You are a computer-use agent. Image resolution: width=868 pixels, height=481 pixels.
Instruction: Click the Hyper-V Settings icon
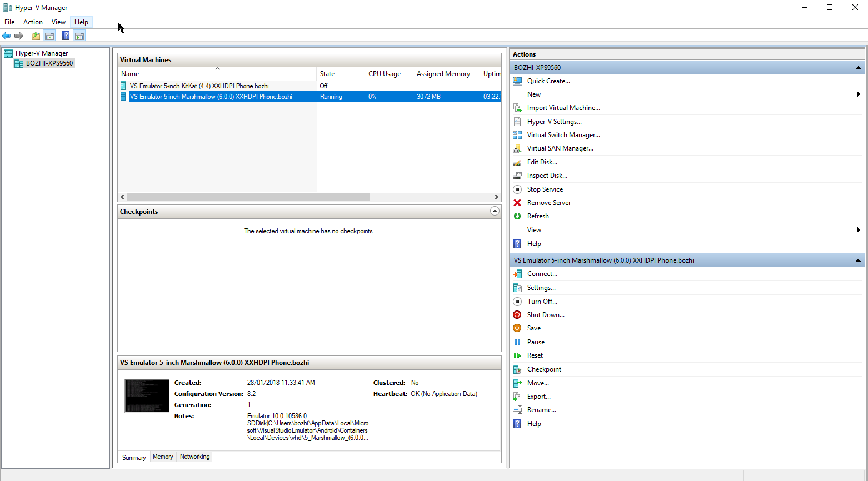(x=517, y=122)
